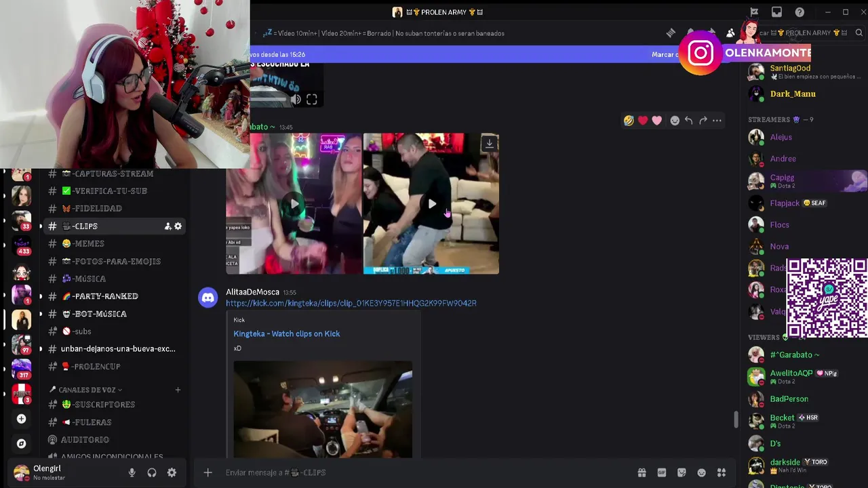Viewport: 868px width, 488px height.
Task: Click the search magnifier icon
Action: click(x=859, y=33)
